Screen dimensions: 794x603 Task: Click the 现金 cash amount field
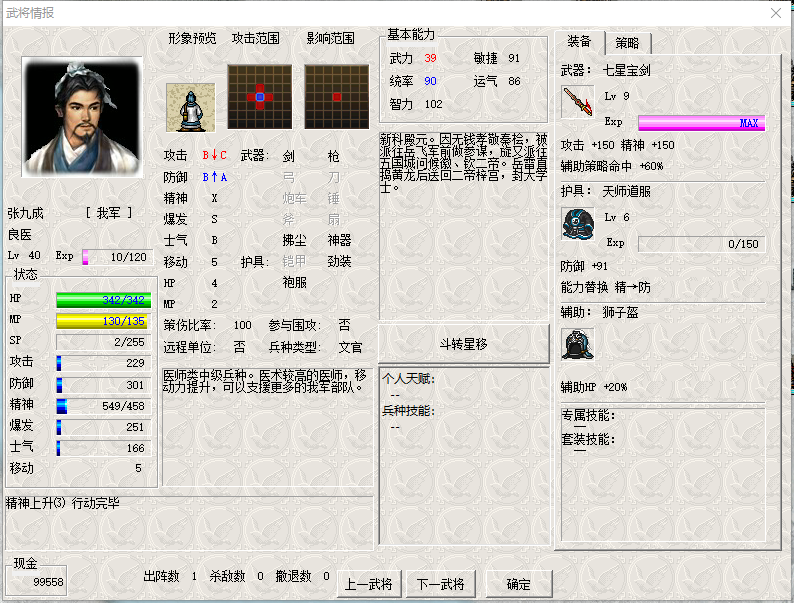click(x=40, y=581)
